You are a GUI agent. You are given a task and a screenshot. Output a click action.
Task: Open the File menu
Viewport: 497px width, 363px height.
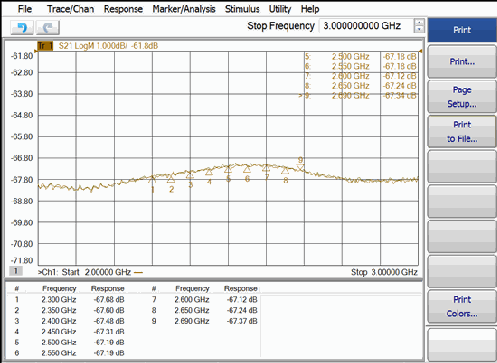point(25,9)
